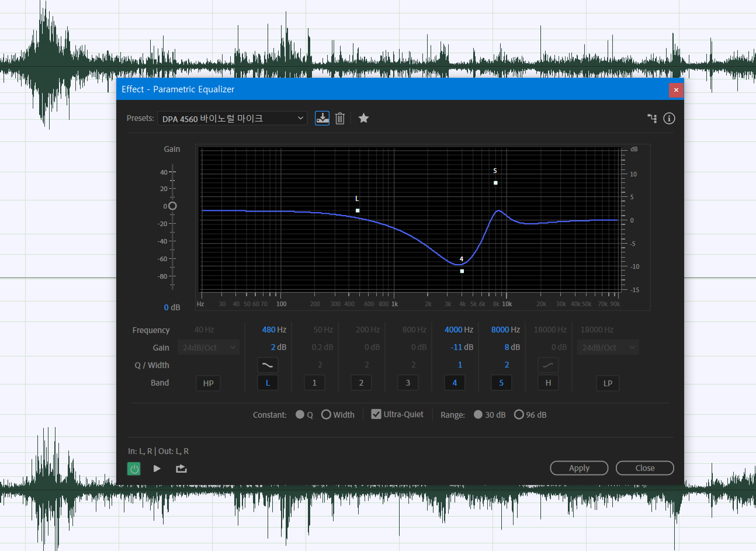Edit the Q value 1 for band 4
The height and width of the screenshot is (551, 756).
pyautogui.click(x=460, y=365)
